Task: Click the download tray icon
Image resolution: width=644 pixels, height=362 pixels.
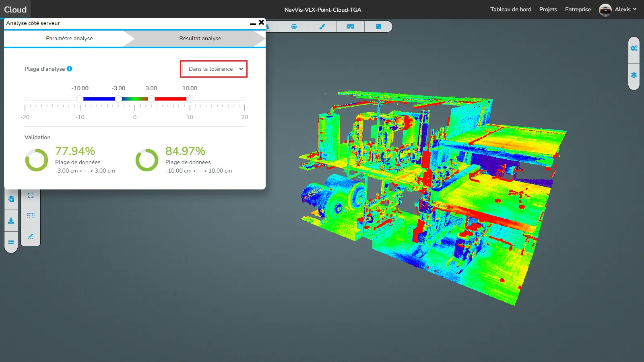Action: [11, 221]
